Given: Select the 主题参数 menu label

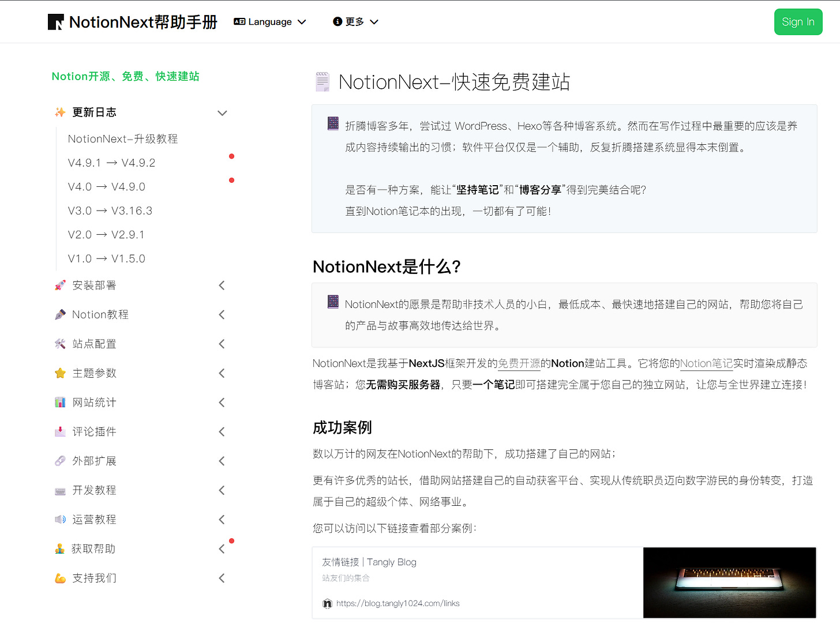Looking at the screenshot, I should (x=94, y=373).
